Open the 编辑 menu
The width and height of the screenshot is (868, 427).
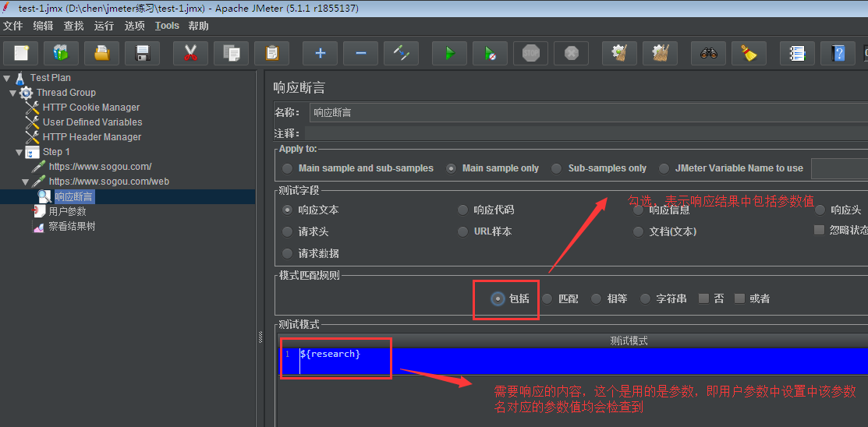(43, 26)
